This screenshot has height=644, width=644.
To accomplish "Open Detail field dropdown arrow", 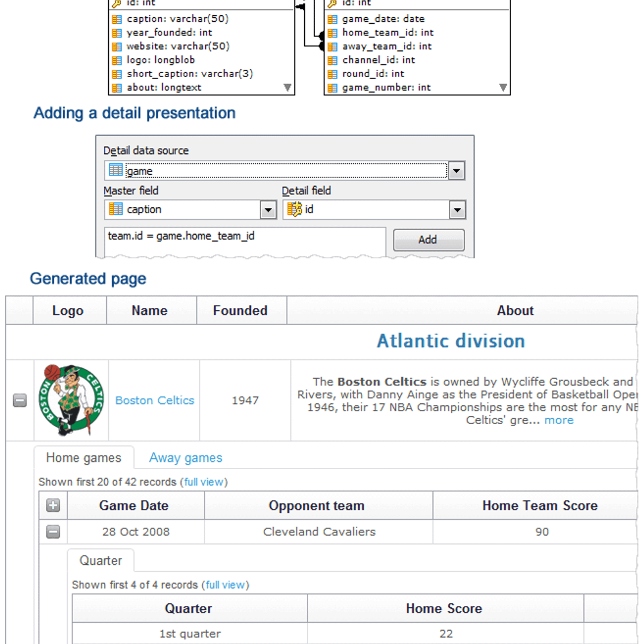I will click(457, 210).
